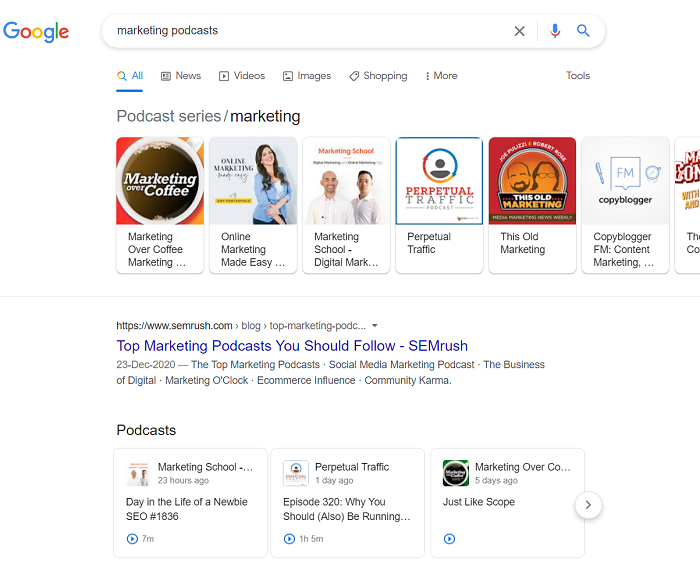Image resolution: width=700 pixels, height=577 pixels.
Task: Play the Perpetual Traffic episode 320
Action: click(x=290, y=539)
